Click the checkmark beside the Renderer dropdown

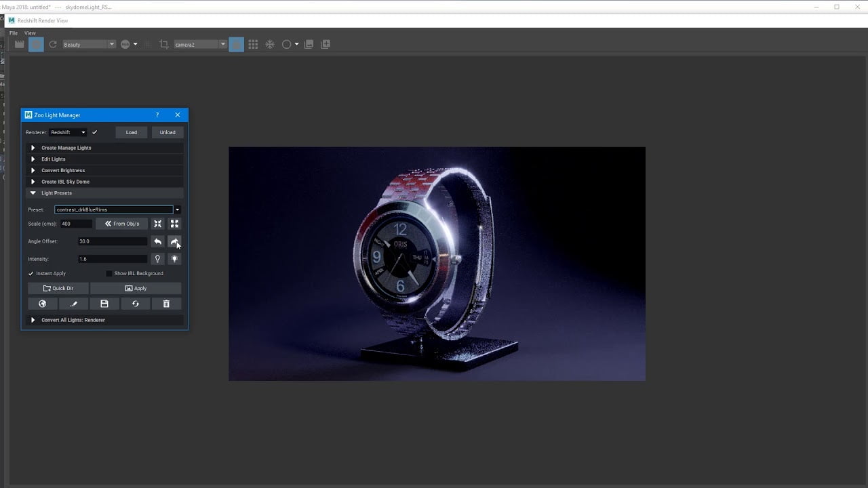(x=95, y=132)
